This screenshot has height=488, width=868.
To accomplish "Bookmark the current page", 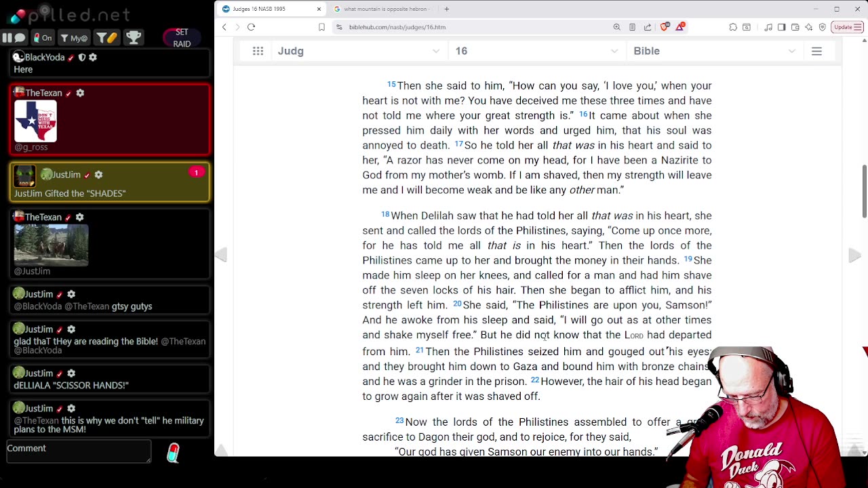I will (321, 27).
